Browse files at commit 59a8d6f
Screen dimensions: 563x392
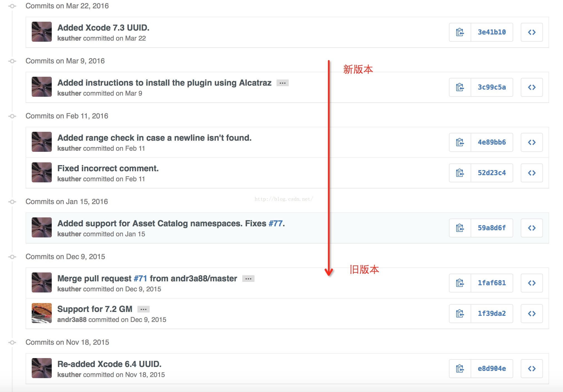tap(532, 228)
